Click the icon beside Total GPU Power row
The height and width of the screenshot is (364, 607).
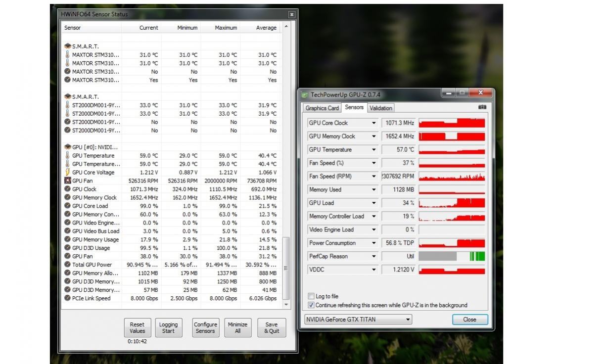coord(68,265)
